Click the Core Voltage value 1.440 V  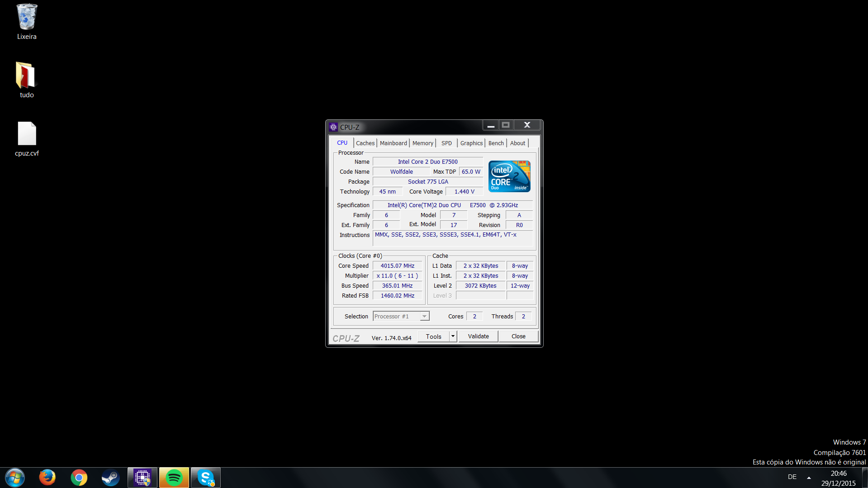(464, 192)
